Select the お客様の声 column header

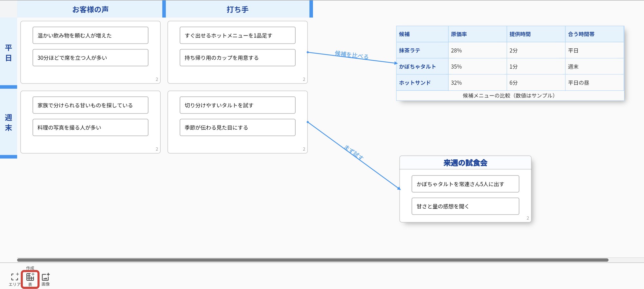pos(90,9)
